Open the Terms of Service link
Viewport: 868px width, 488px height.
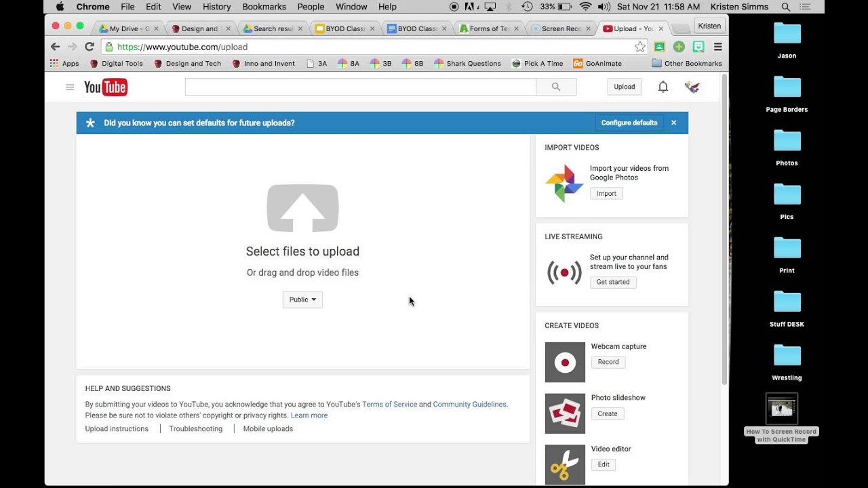pyautogui.click(x=389, y=405)
